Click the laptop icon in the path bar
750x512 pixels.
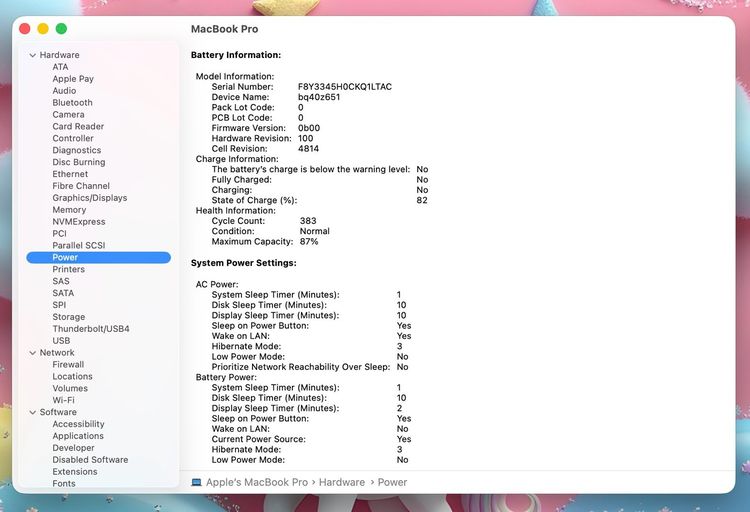[196, 482]
